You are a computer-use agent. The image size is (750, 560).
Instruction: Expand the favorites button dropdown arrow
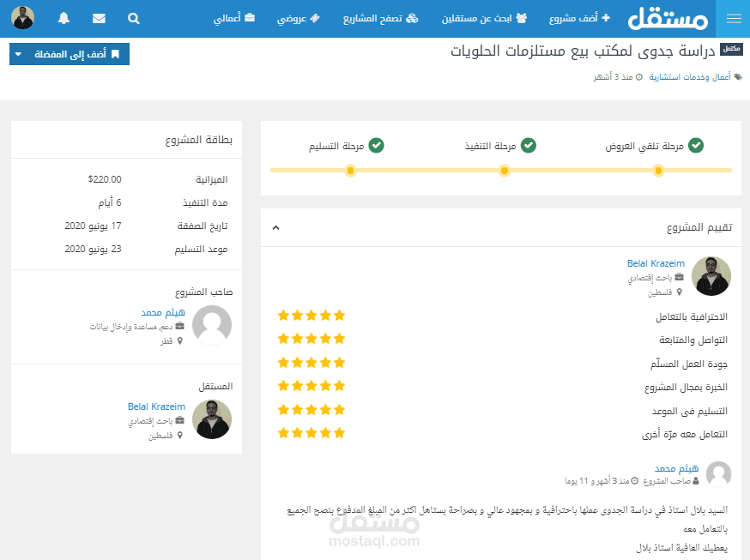pos(18,54)
